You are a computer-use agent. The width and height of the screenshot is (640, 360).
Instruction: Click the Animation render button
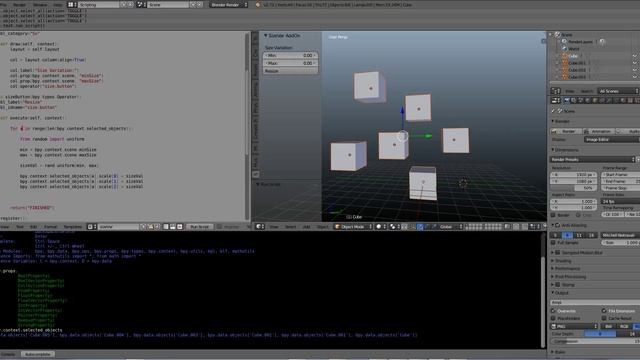[x=598, y=131]
